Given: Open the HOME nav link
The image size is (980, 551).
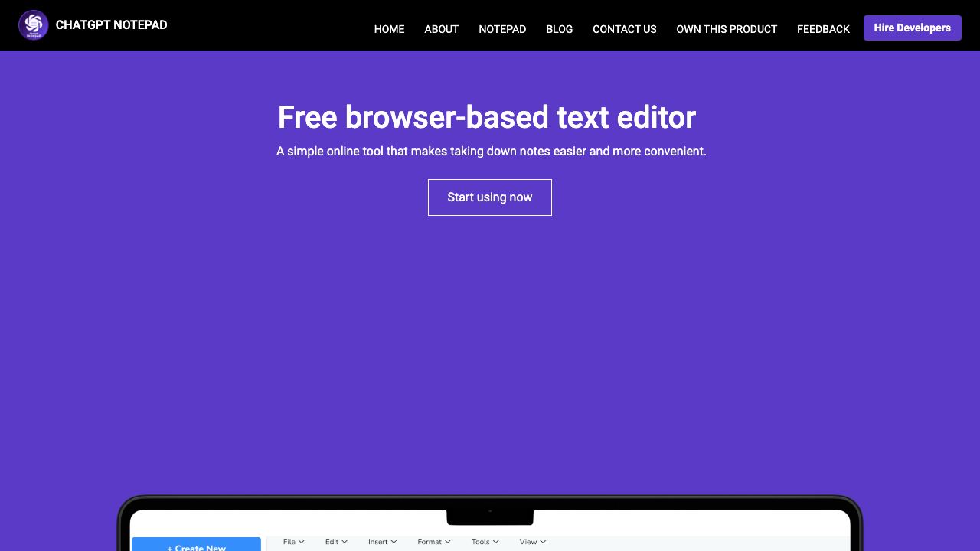Looking at the screenshot, I should [389, 29].
